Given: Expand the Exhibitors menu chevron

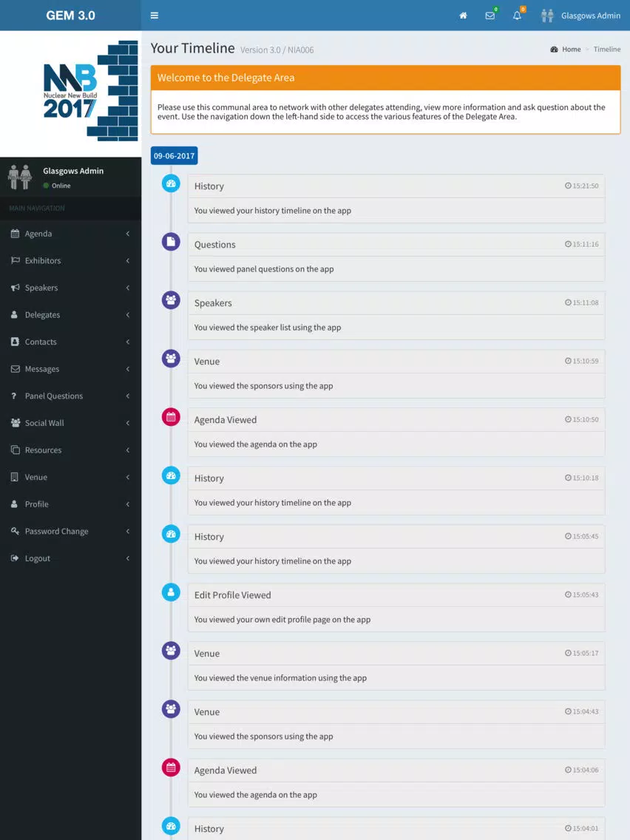Looking at the screenshot, I should pyautogui.click(x=127, y=260).
